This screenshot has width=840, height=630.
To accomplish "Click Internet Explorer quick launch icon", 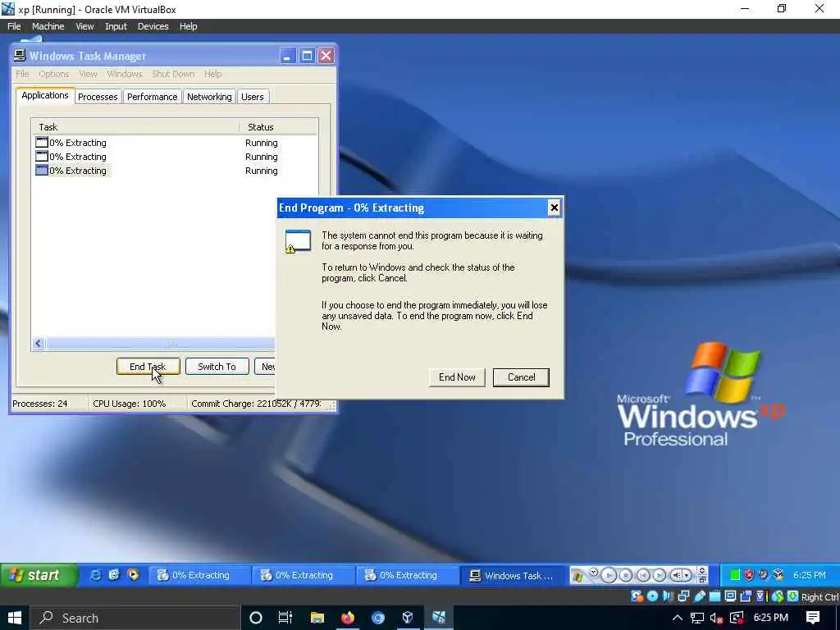I will [x=95, y=575].
